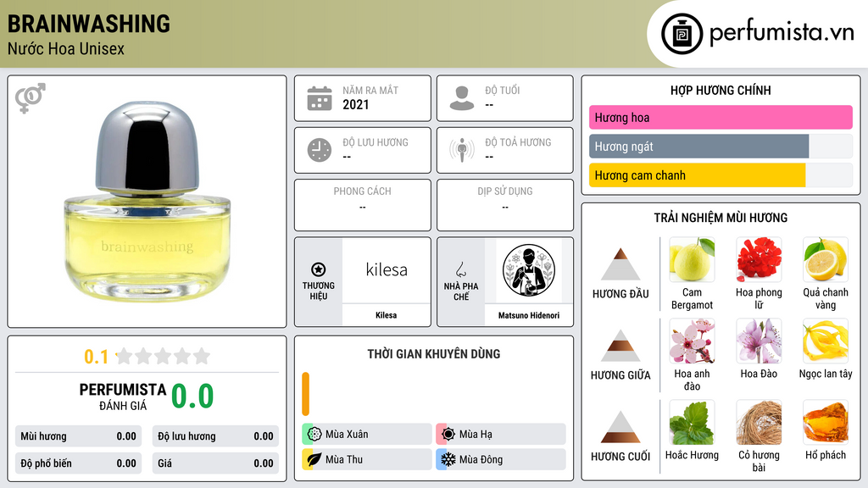The width and height of the screenshot is (868, 488).
Task: Click the calendar icon beside Năm ra mắt
Action: (x=320, y=98)
